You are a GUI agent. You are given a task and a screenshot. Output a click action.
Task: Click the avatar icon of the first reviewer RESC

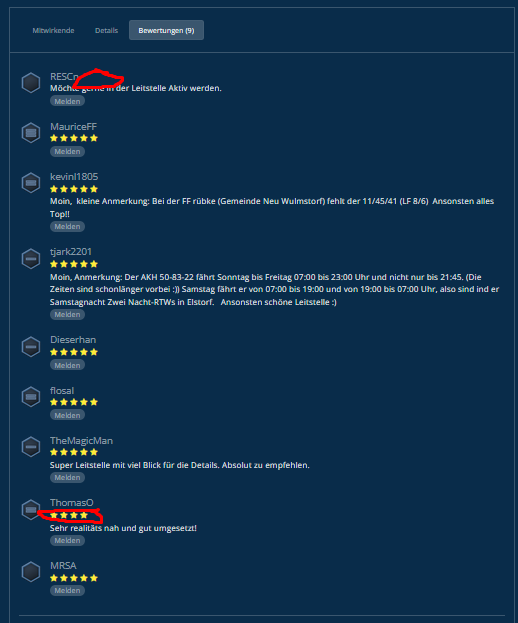pos(31,83)
